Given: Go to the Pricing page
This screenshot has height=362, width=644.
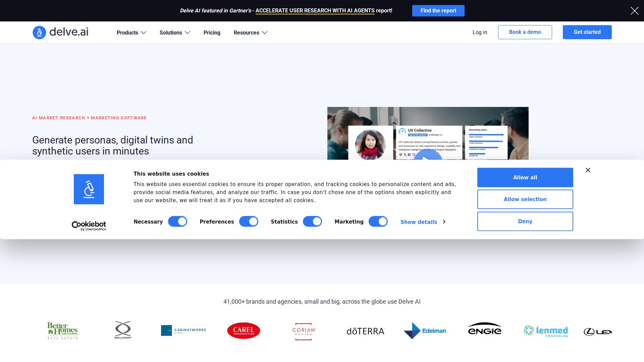Looking at the screenshot, I should pyautogui.click(x=212, y=33).
